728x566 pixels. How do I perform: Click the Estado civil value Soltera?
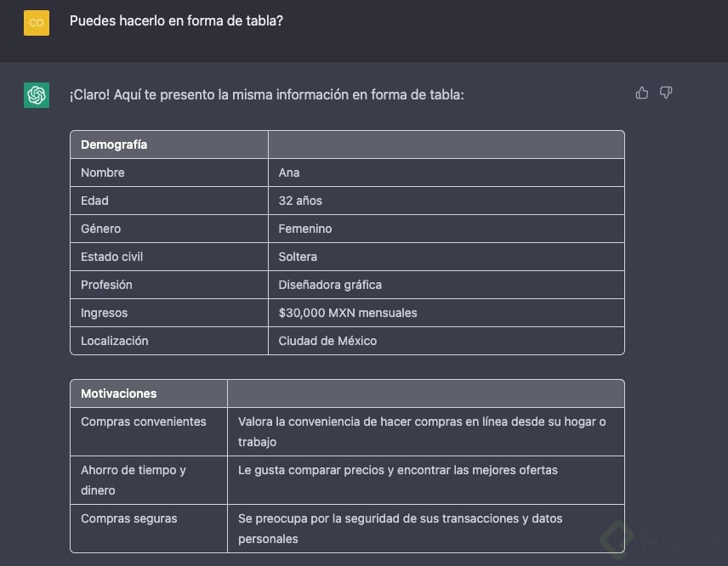click(x=299, y=257)
